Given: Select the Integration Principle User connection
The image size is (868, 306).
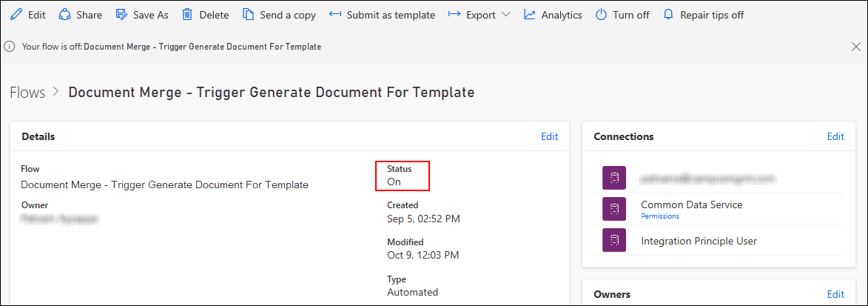Looking at the screenshot, I should pos(699,241).
